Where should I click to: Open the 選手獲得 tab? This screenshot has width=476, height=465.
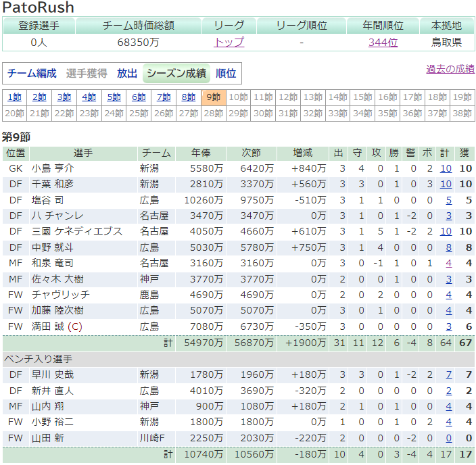point(87,74)
